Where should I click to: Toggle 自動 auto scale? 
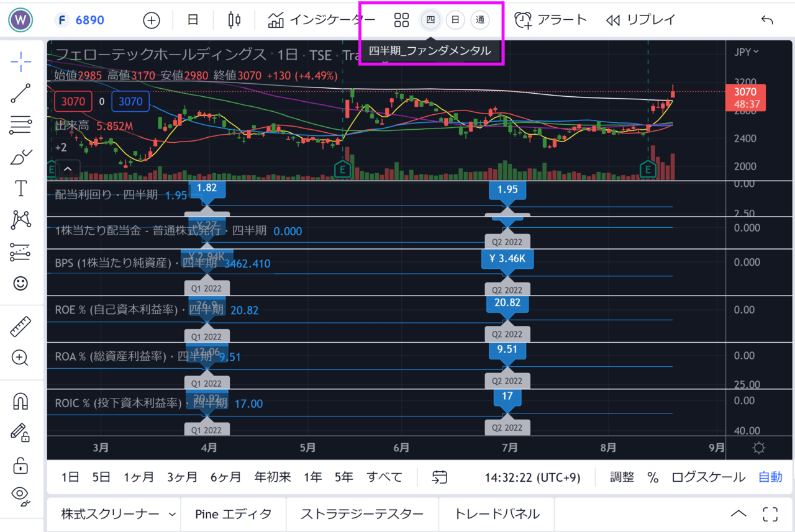[x=770, y=477]
